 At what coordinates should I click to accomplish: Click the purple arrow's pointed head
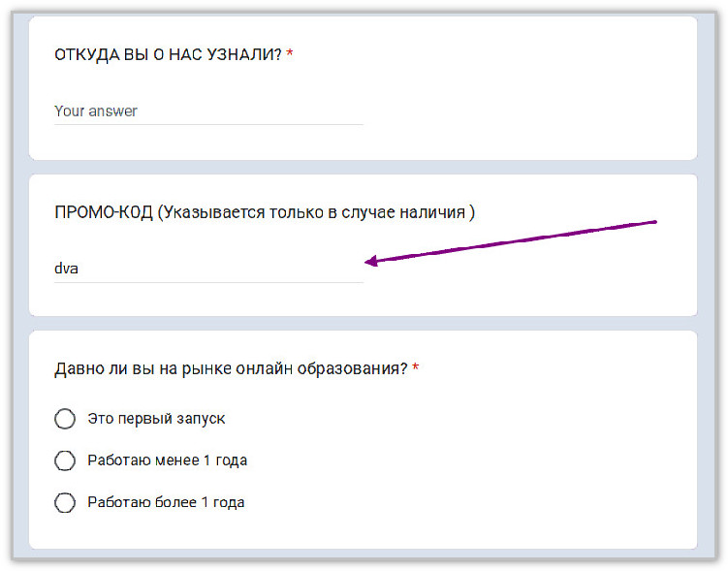[x=368, y=260]
